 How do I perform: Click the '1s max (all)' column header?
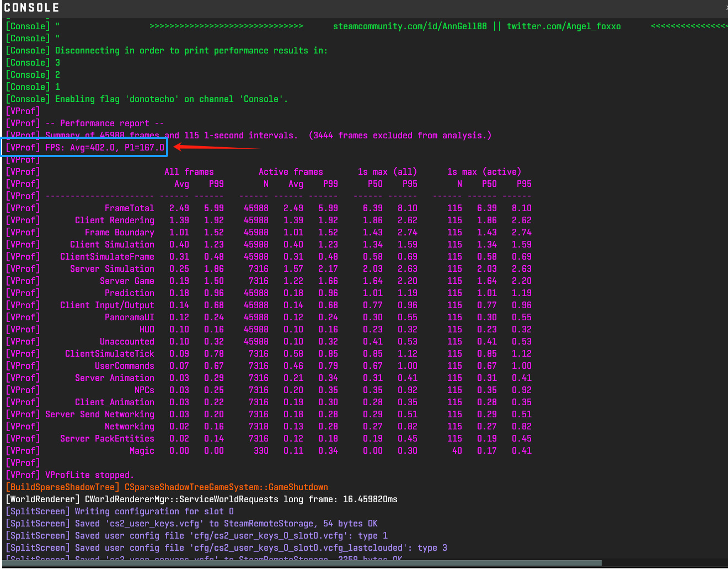point(387,172)
